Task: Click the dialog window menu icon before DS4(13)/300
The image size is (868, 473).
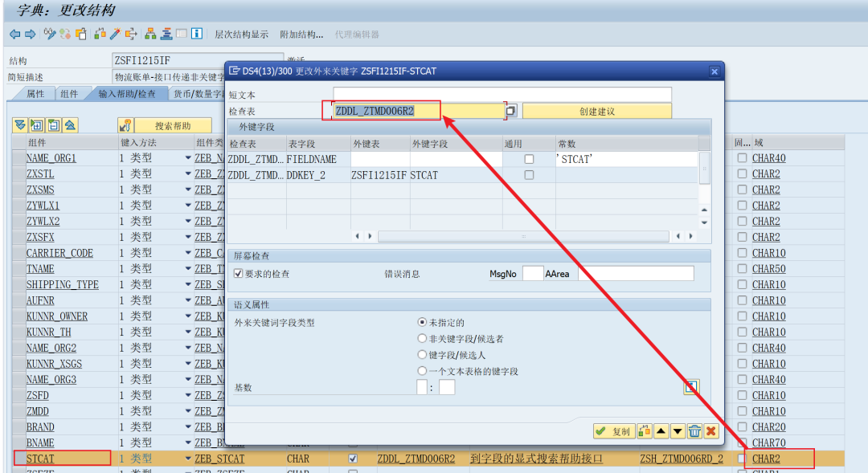Action: click(235, 71)
